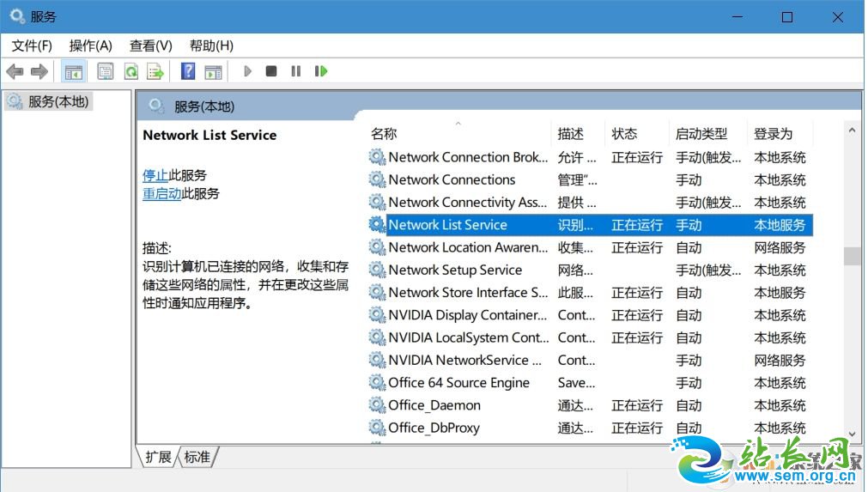The width and height of the screenshot is (868, 492).
Task: Open the 查看(V) menu
Action: pyautogui.click(x=150, y=46)
